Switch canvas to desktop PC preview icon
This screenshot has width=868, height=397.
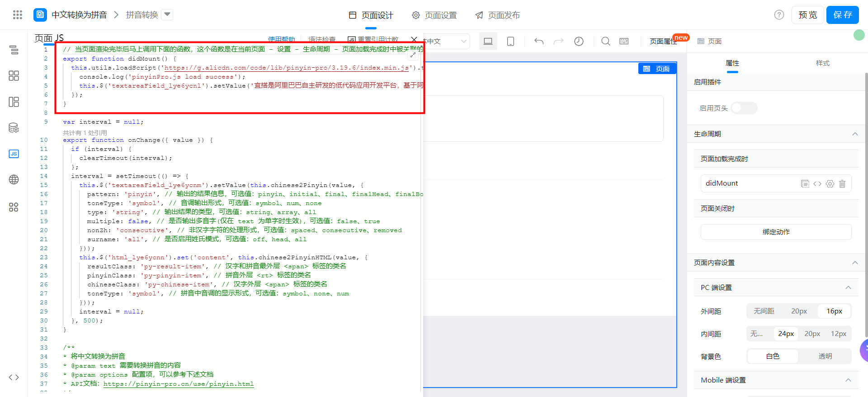488,41
